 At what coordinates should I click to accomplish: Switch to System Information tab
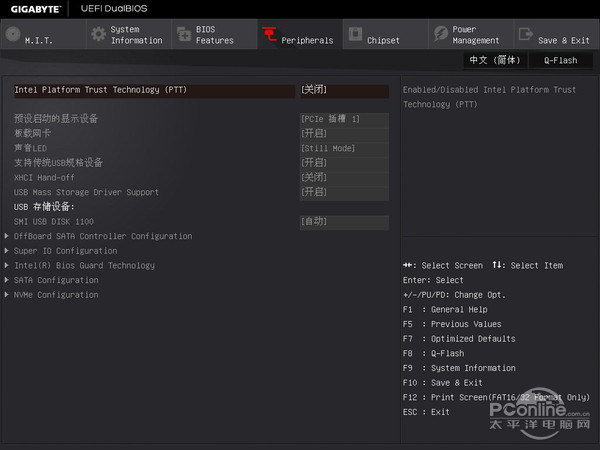[x=129, y=34]
